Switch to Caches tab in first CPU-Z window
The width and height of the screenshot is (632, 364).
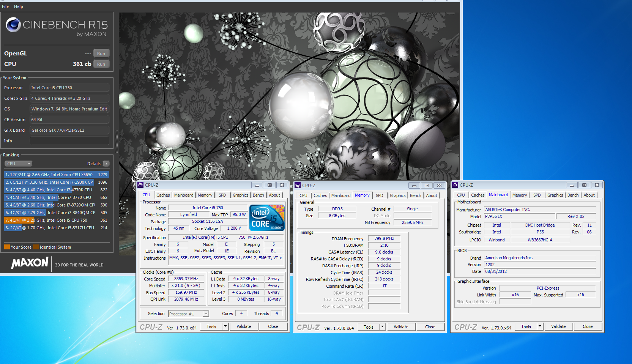pos(163,195)
